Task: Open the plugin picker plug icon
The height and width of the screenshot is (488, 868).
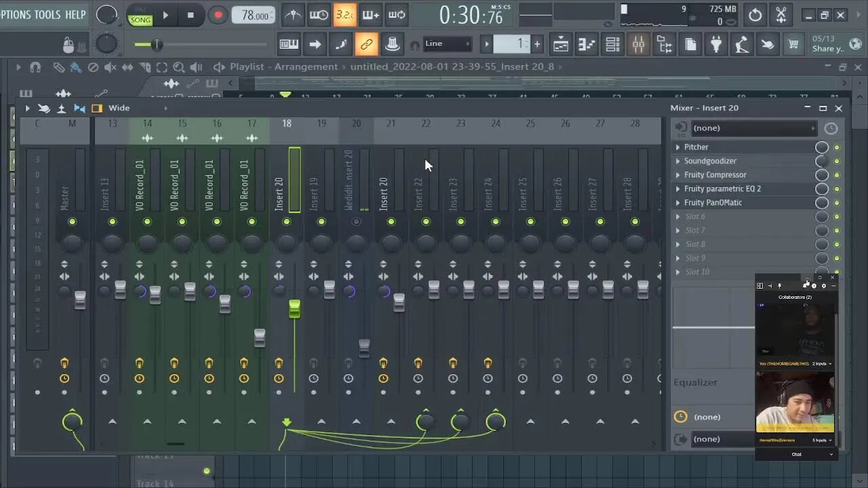Action: pos(716,45)
